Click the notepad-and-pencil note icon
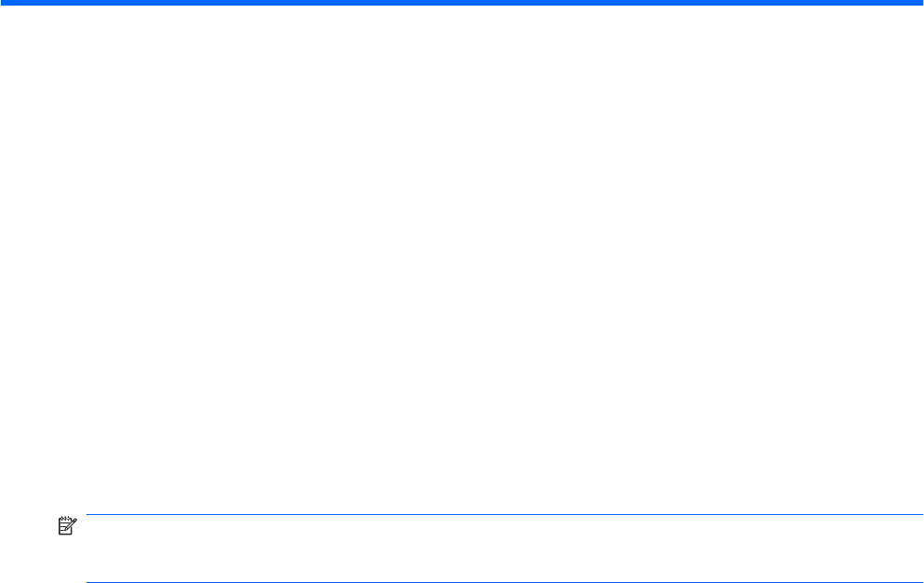 coord(67,526)
